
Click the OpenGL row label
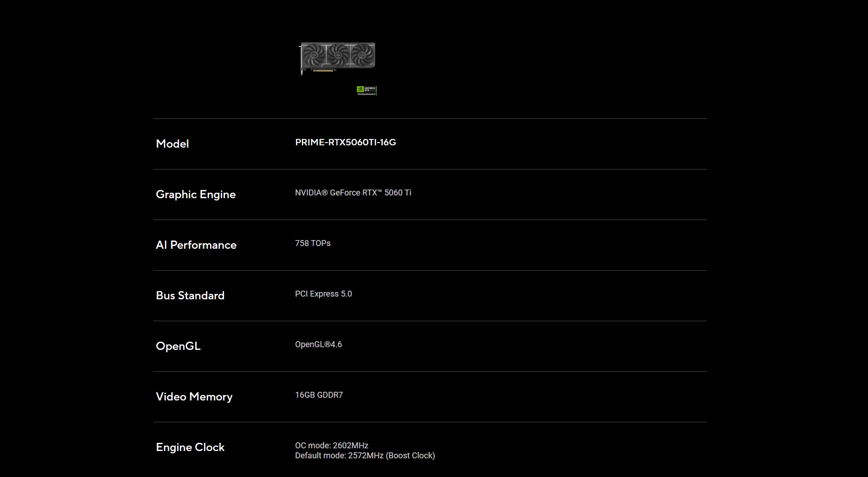click(x=178, y=346)
